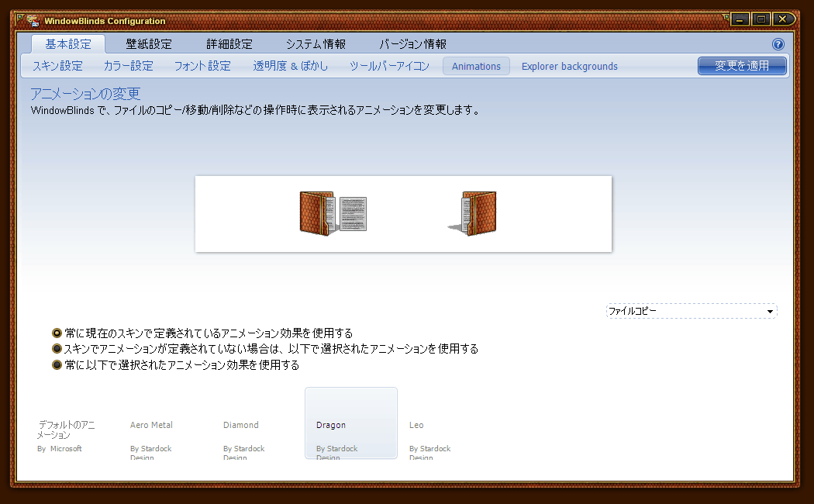
Task: Click the 変更を適用 button
Action: [742, 66]
